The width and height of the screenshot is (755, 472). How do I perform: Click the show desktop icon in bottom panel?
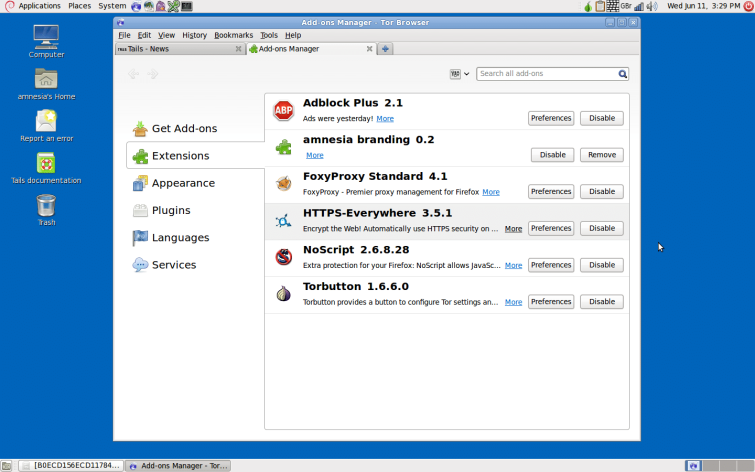[x=6, y=466]
